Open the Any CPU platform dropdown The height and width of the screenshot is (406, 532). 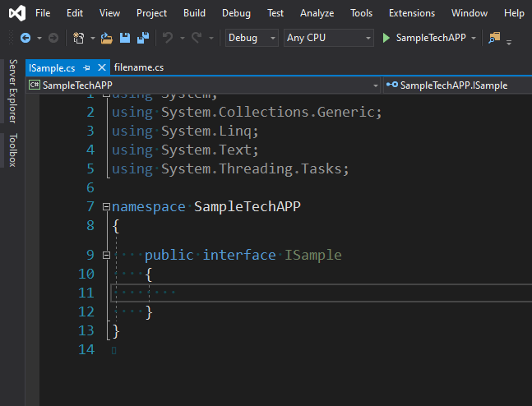pyautogui.click(x=328, y=38)
